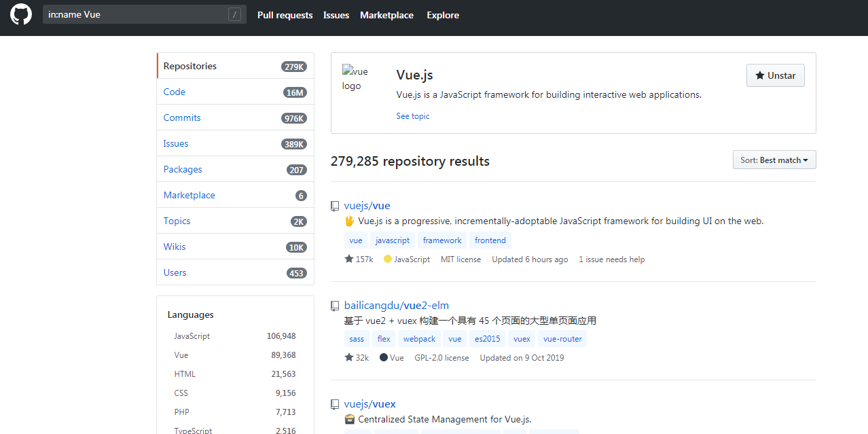Click the repo icon beside bailicangdu/vue2-elm
Viewport: 868px width, 434px height.
(x=335, y=306)
